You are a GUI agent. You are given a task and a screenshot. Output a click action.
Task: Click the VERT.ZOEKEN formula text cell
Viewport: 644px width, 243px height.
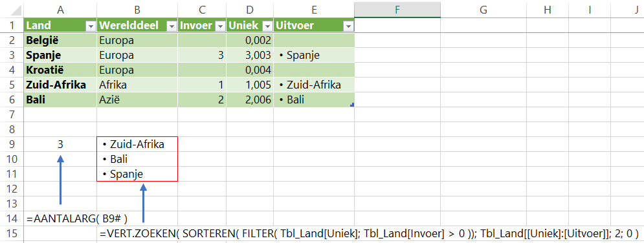[369, 234]
